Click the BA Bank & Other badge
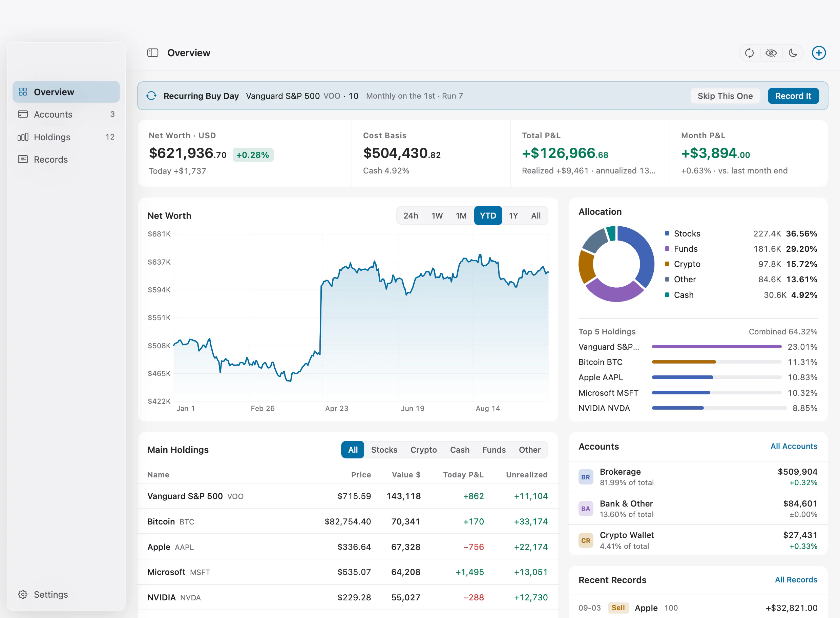Image resolution: width=840 pixels, height=618 pixels. pyautogui.click(x=586, y=509)
